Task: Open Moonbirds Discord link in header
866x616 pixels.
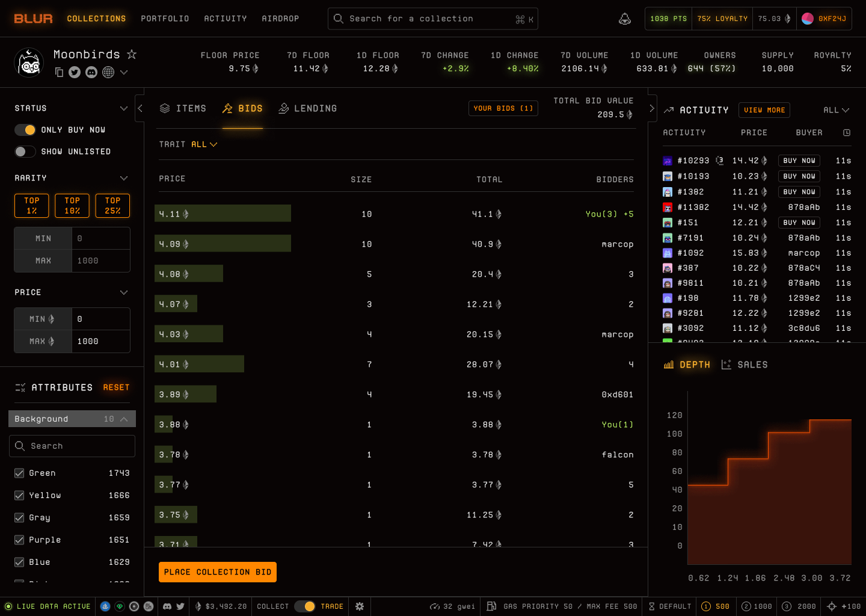Action: pyautogui.click(x=91, y=72)
